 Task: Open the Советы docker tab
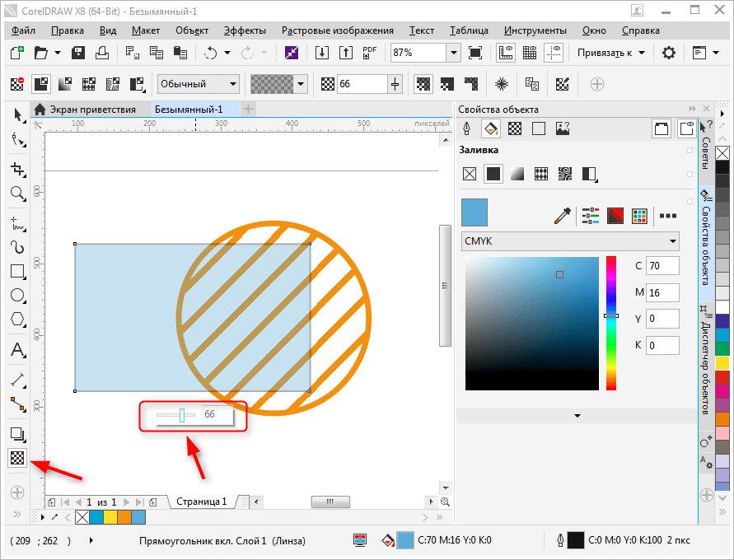coord(706,152)
